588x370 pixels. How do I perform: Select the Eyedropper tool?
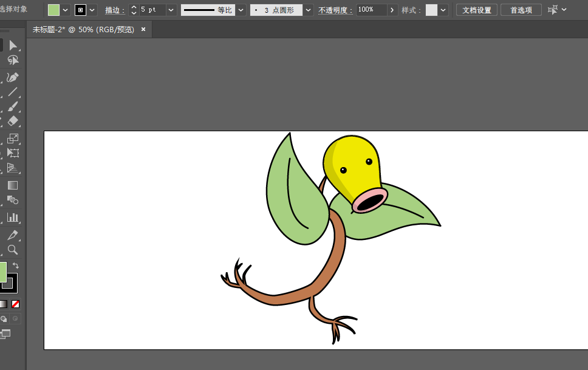(x=13, y=235)
